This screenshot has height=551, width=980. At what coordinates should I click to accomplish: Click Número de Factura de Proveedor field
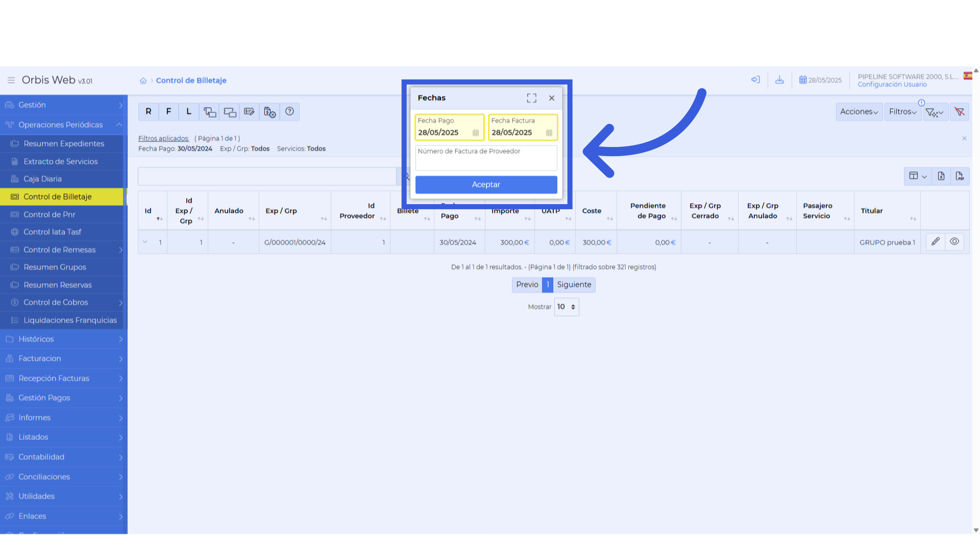[x=486, y=158]
